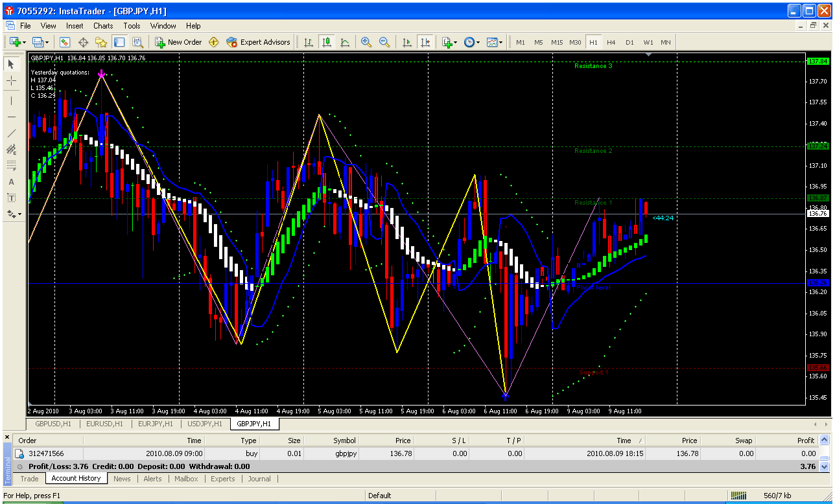Toggle Chart Shift button
The width and height of the screenshot is (835, 504).
coord(425,42)
